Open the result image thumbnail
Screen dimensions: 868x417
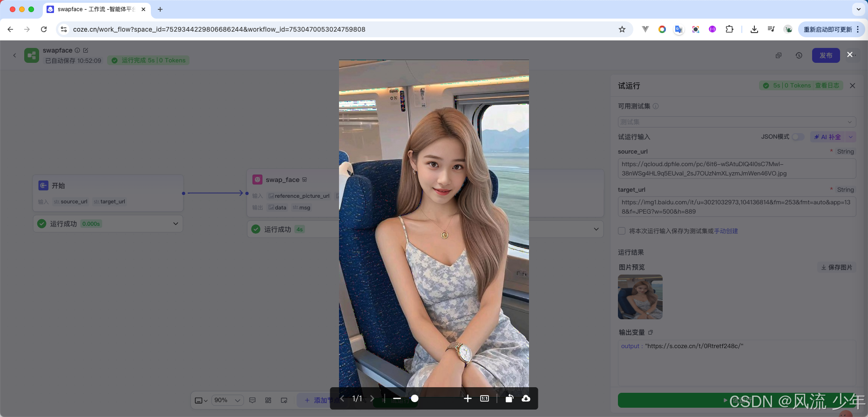click(640, 297)
